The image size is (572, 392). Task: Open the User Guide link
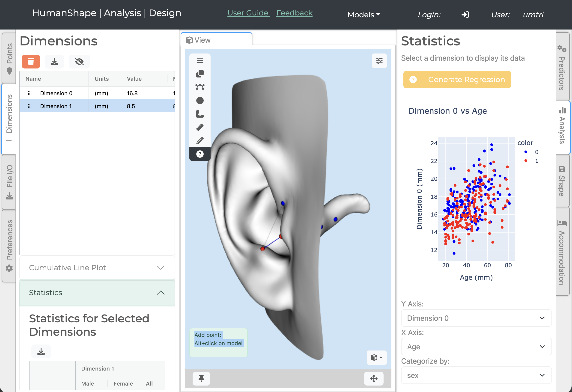(248, 13)
